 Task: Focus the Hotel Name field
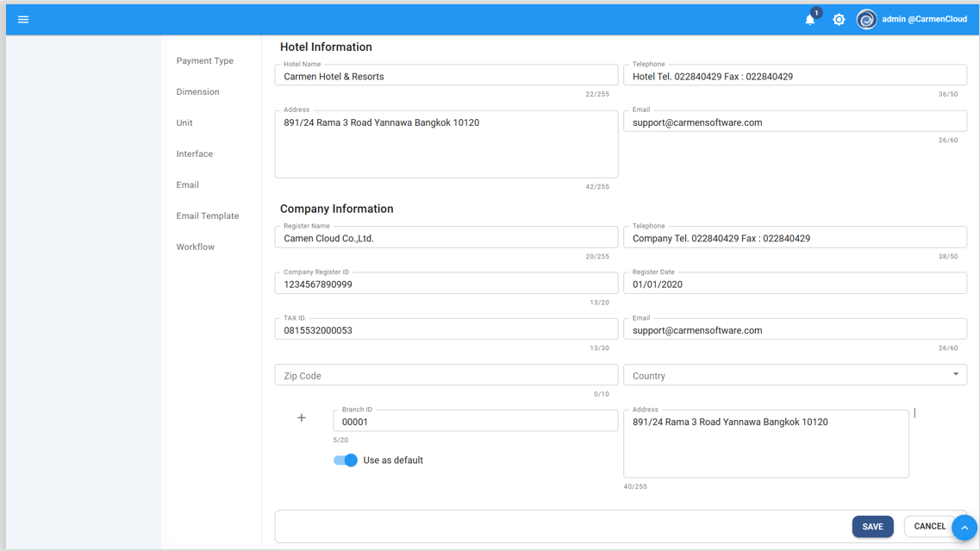[x=446, y=77]
